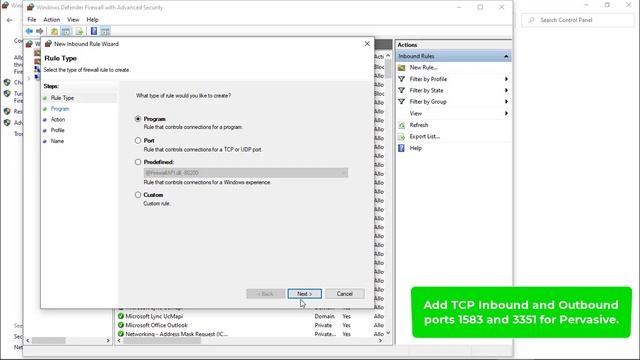Click the Rule Type step in wizard
Viewport: 640px width, 360px height.
pos(62,98)
